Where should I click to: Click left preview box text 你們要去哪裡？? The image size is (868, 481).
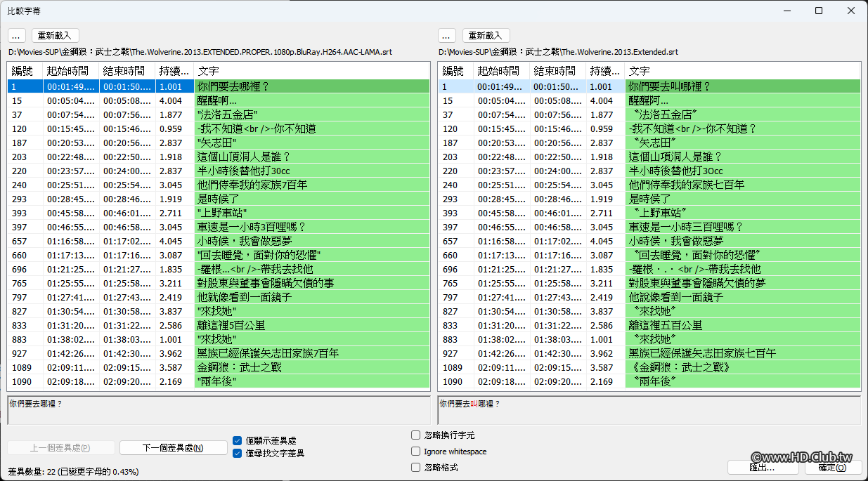[36, 404]
